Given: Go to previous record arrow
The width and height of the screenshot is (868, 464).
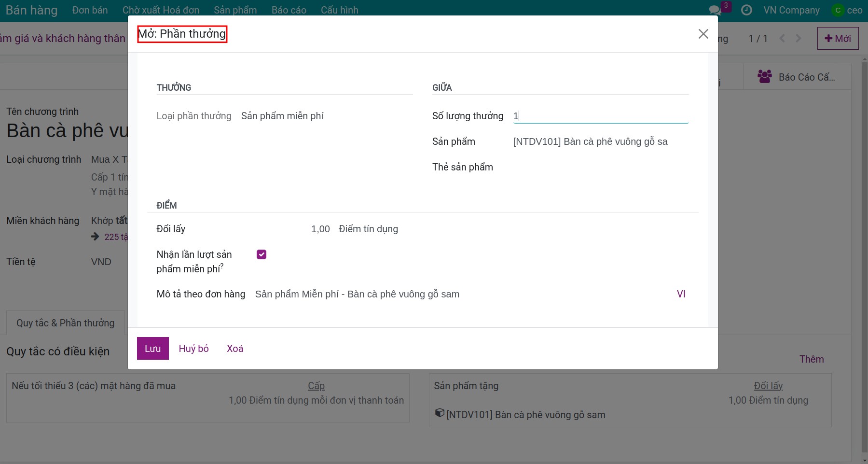Looking at the screenshot, I should coord(782,39).
